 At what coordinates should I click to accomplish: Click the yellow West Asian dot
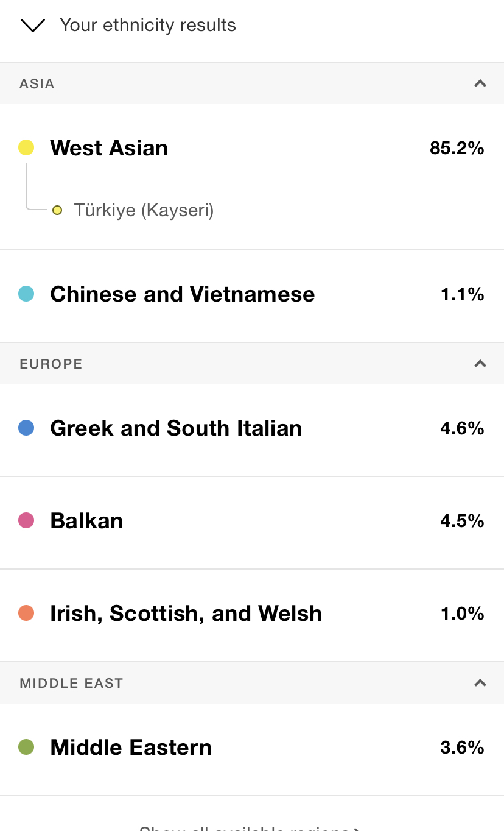(26, 147)
